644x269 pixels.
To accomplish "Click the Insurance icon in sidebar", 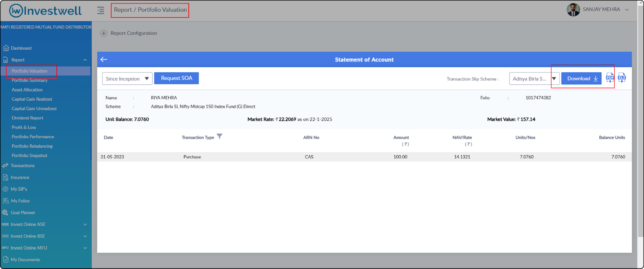I will coord(6,177).
